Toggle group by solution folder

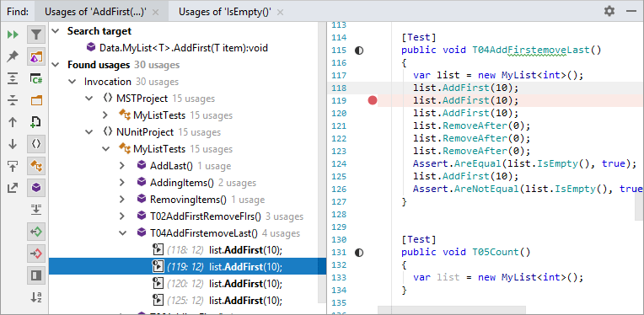[x=36, y=56]
